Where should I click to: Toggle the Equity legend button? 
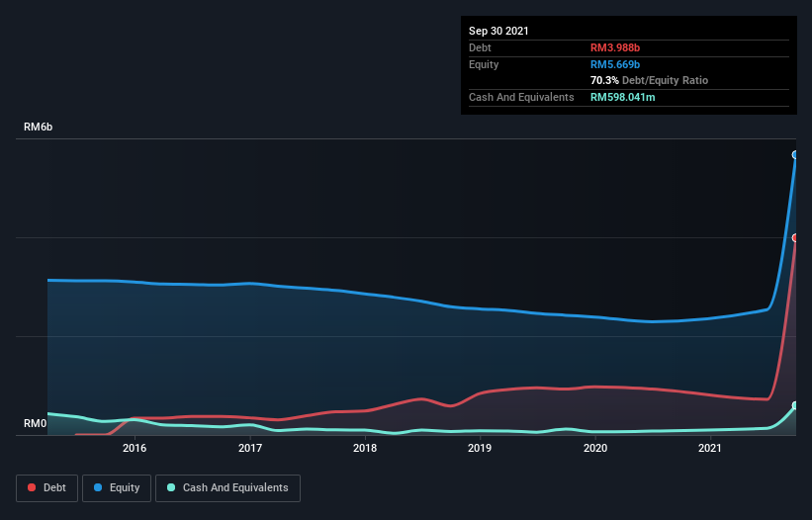(117, 488)
